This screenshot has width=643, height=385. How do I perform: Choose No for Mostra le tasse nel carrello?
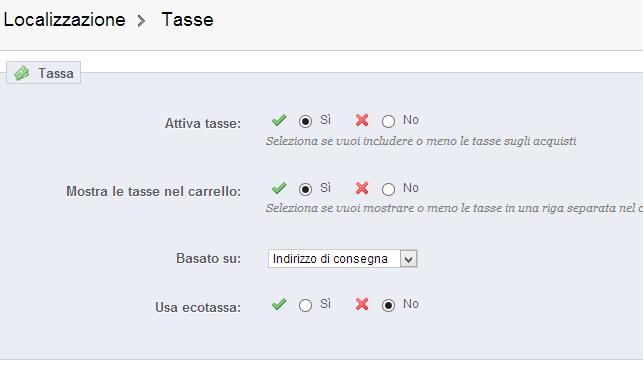pyautogui.click(x=388, y=189)
